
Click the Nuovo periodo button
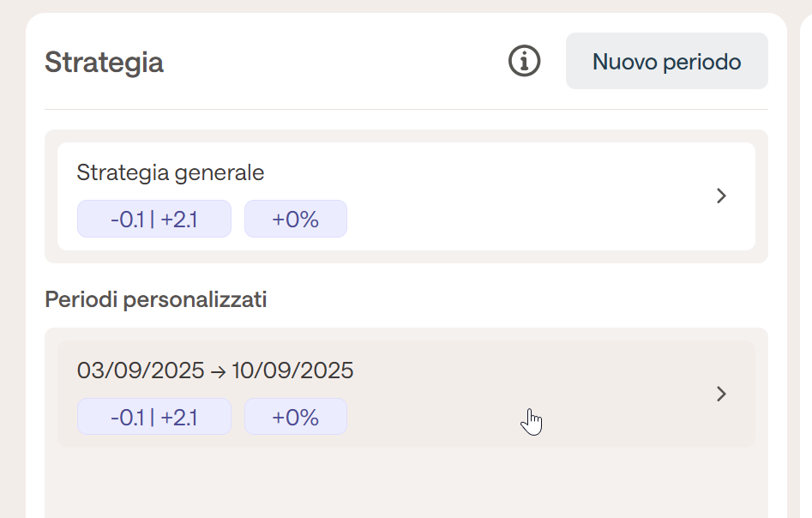click(666, 61)
